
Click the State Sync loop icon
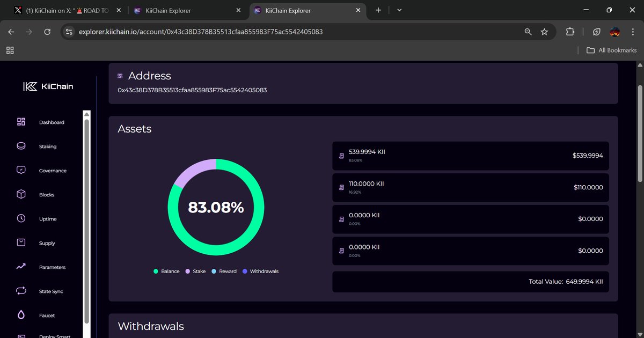click(21, 291)
